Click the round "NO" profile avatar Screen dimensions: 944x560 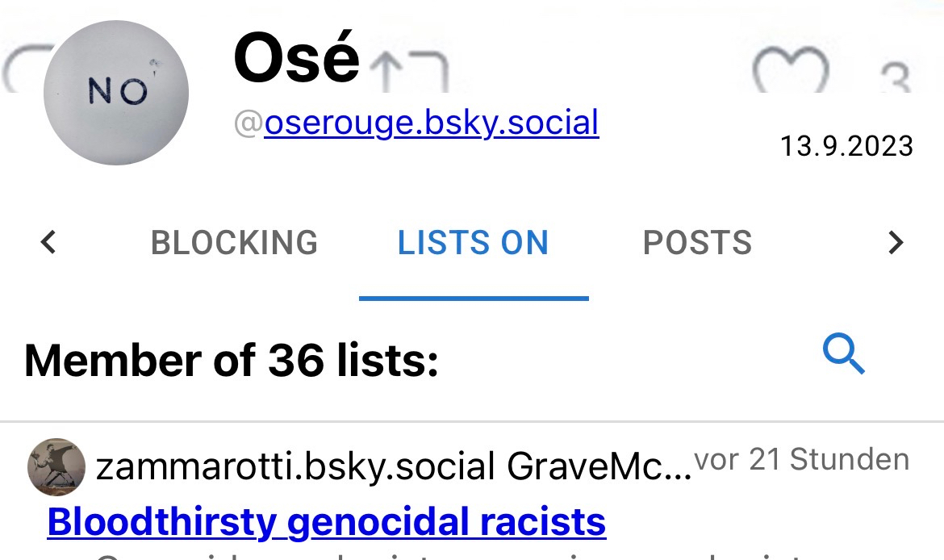pyautogui.click(x=116, y=93)
